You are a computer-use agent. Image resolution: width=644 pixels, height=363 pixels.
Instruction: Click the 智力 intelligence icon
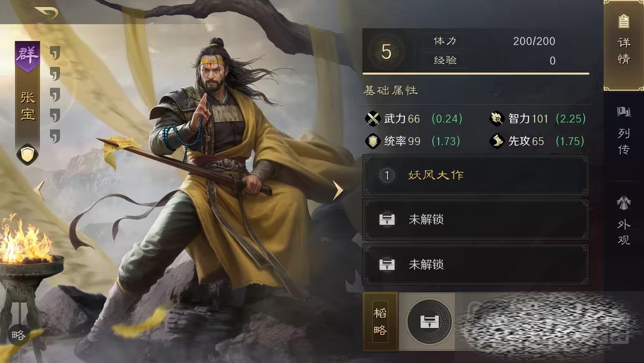pyautogui.click(x=497, y=119)
